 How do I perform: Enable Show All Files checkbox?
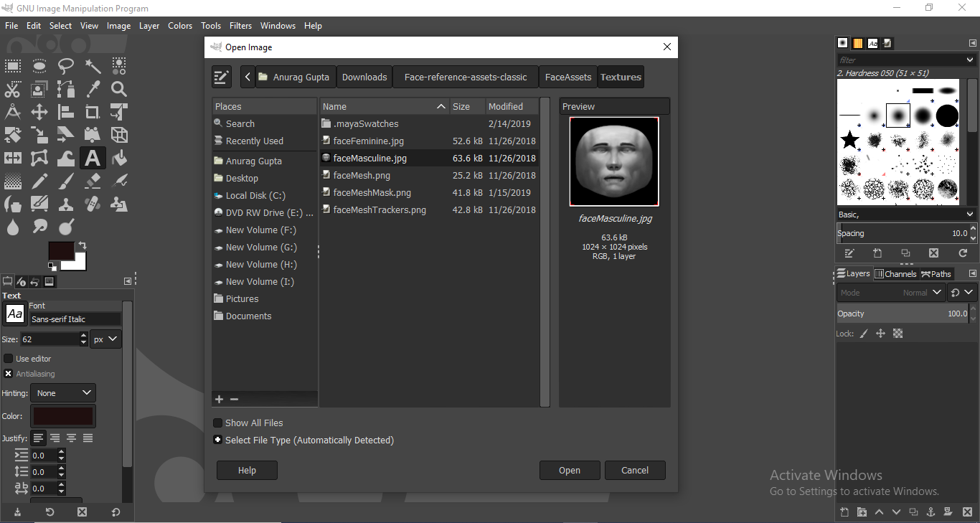coord(218,423)
